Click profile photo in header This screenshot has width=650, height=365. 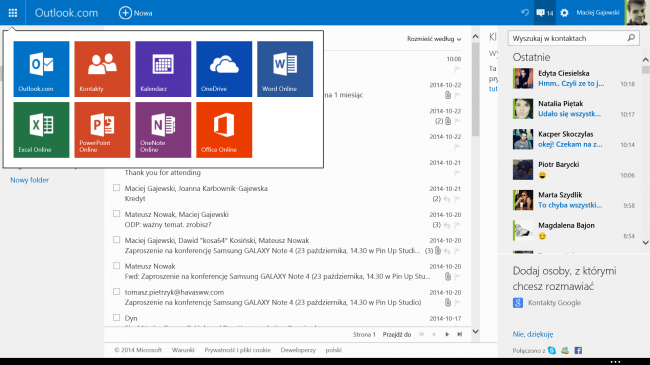coord(637,12)
